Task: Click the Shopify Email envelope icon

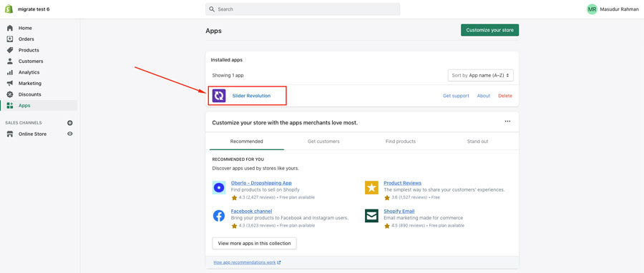Action: pos(371,216)
